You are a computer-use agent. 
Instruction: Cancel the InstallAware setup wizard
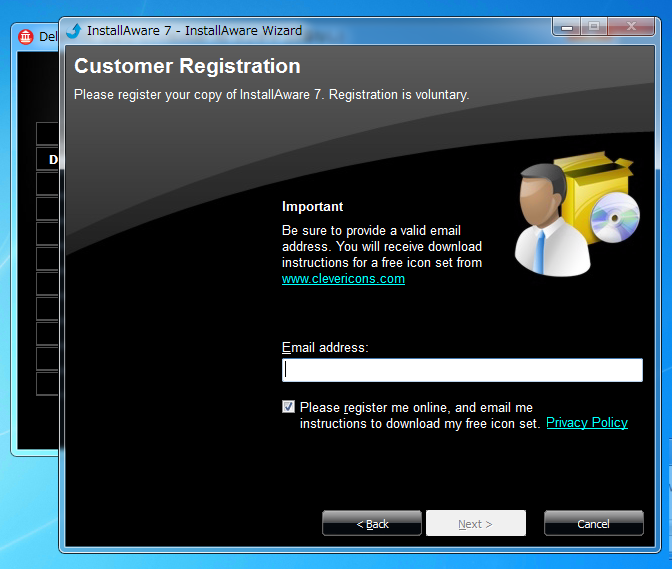[x=594, y=523]
